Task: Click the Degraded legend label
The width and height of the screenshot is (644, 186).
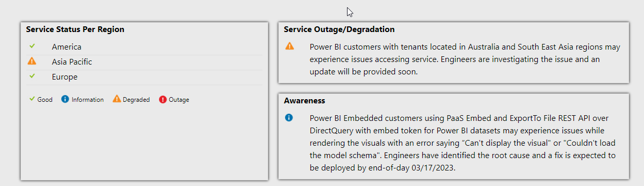Action: pos(136,100)
